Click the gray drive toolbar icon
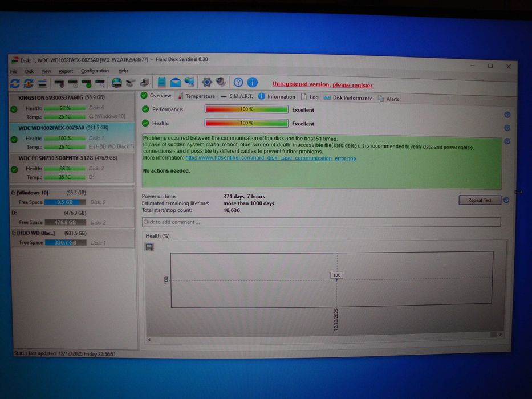Image resolution: width=532 pixels, height=399 pixels. (x=131, y=83)
